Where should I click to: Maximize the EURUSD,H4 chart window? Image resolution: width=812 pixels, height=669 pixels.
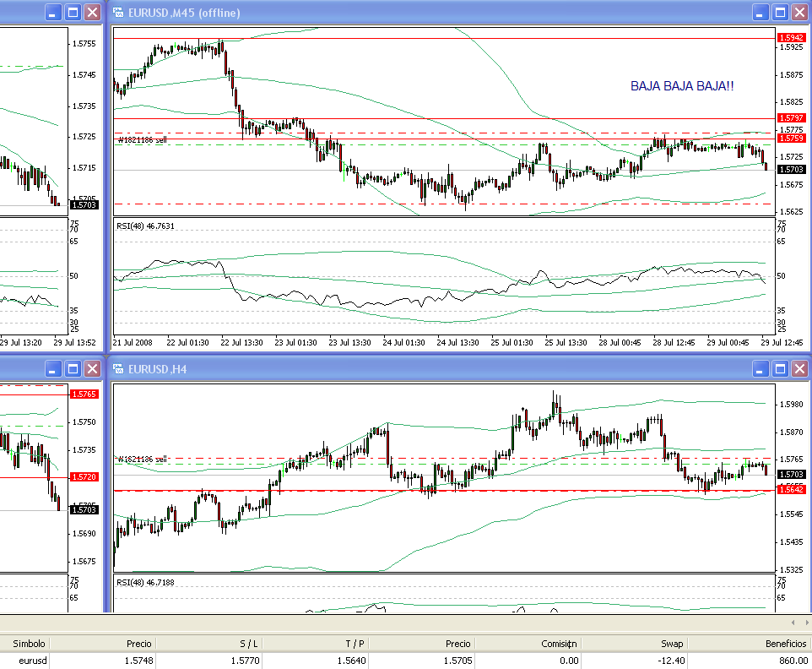[x=781, y=369]
